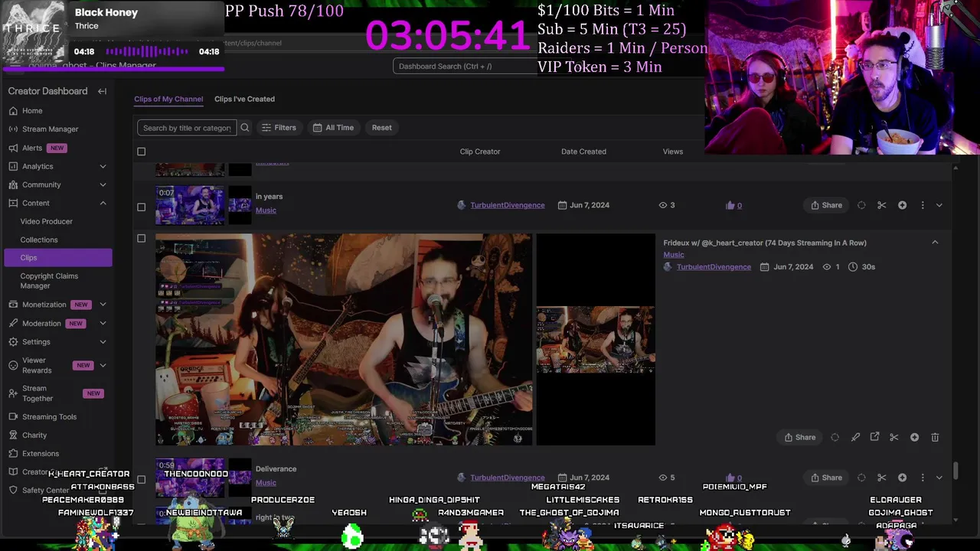Click Music category under the Frideux title
The image size is (980, 551).
[674, 255]
